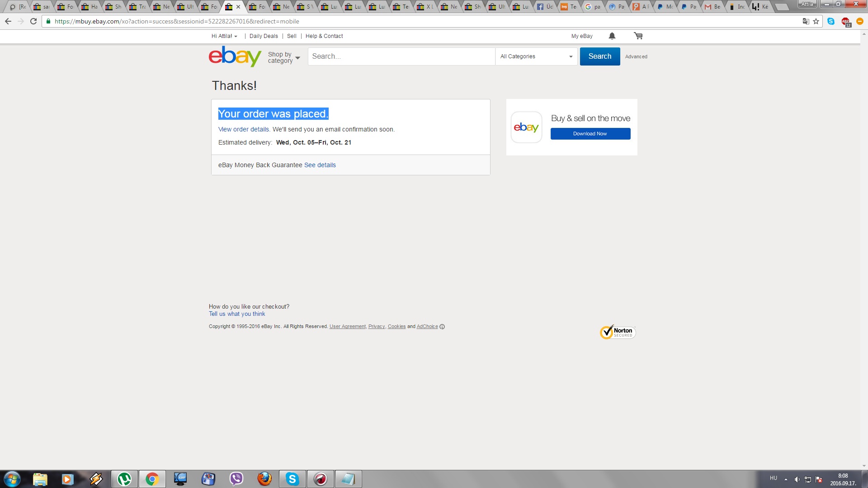Image resolution: width=868 pixels, height=488 pixels.
Task: View the green padlock site security info
Action: (48, 21)
